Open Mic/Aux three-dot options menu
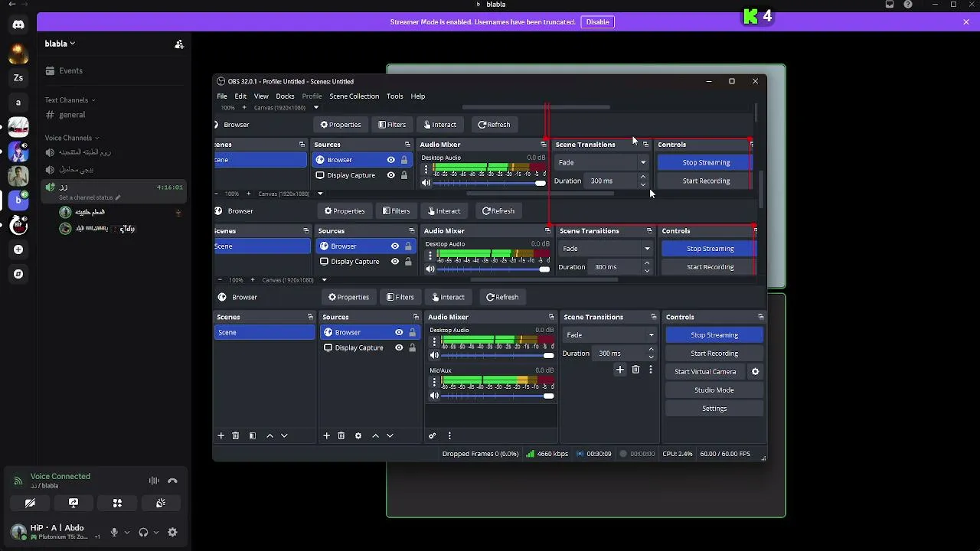 click(434, 381)
